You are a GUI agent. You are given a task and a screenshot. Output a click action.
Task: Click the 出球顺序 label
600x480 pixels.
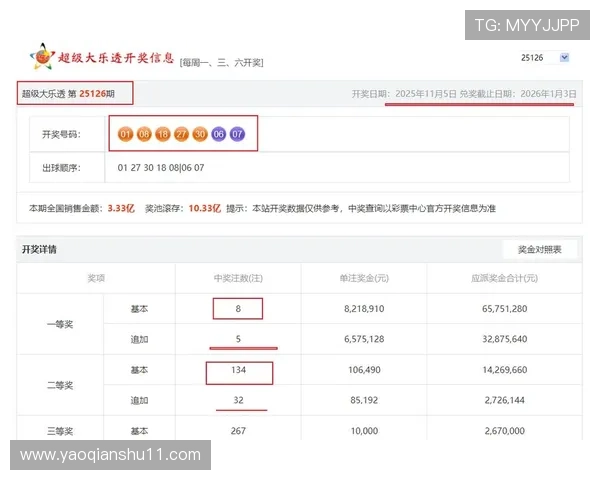(61, 168)
